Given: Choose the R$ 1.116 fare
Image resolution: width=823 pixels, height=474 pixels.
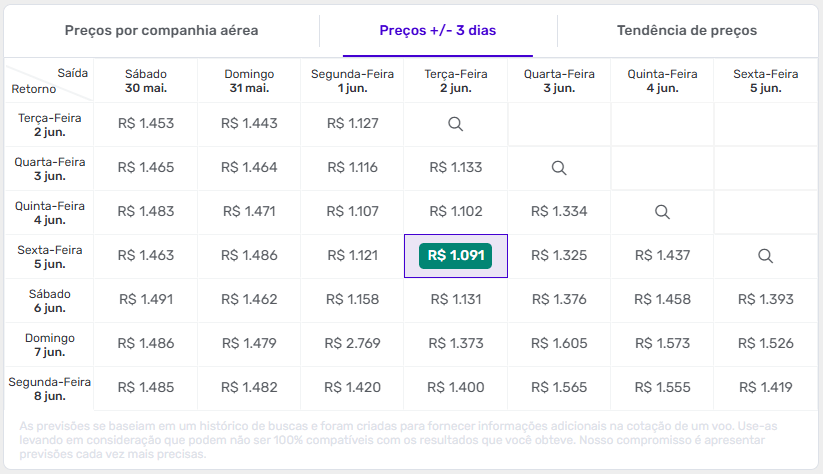Looking at the screenshot, I should tap(353, 167).
